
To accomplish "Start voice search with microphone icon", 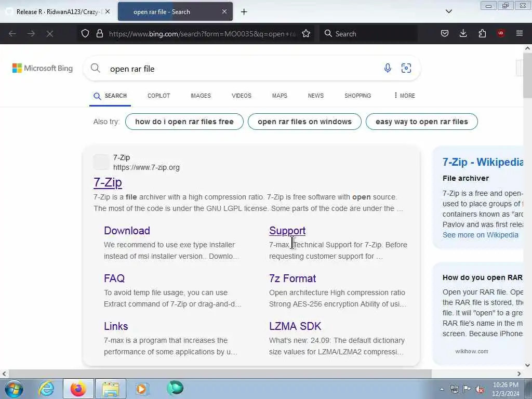I will point(388,68).
